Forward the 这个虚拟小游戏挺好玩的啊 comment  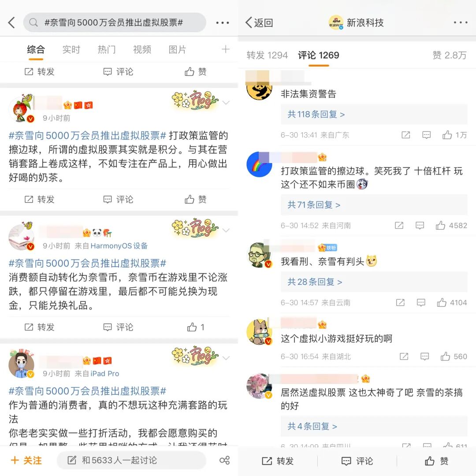(x=404, y=357)
